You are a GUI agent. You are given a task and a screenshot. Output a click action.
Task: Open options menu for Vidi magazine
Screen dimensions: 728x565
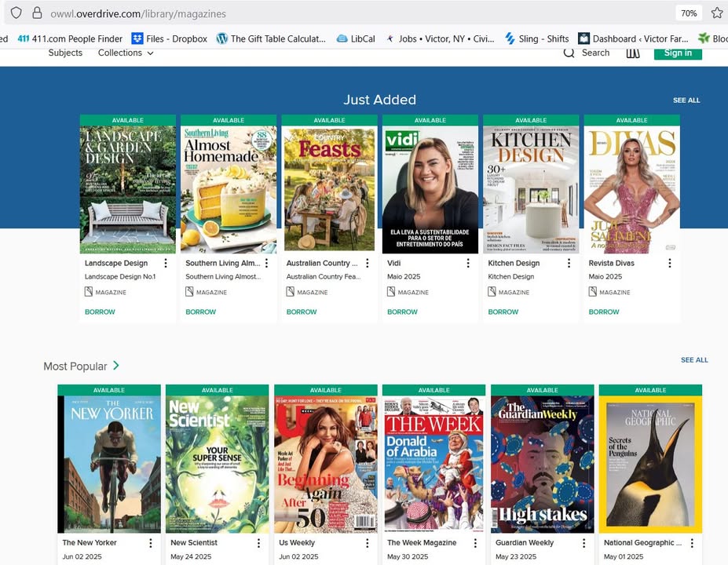[x=468, y=264]
